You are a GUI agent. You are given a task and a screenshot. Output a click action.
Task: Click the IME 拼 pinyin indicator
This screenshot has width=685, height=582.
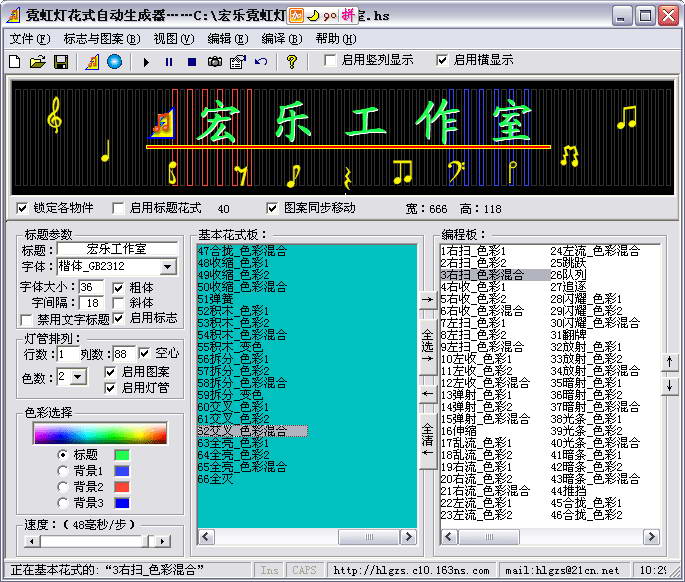(x=348, y=15)
